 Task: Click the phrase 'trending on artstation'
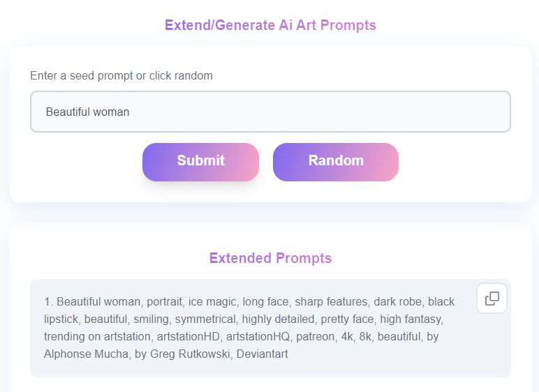[x=97, y=336]
